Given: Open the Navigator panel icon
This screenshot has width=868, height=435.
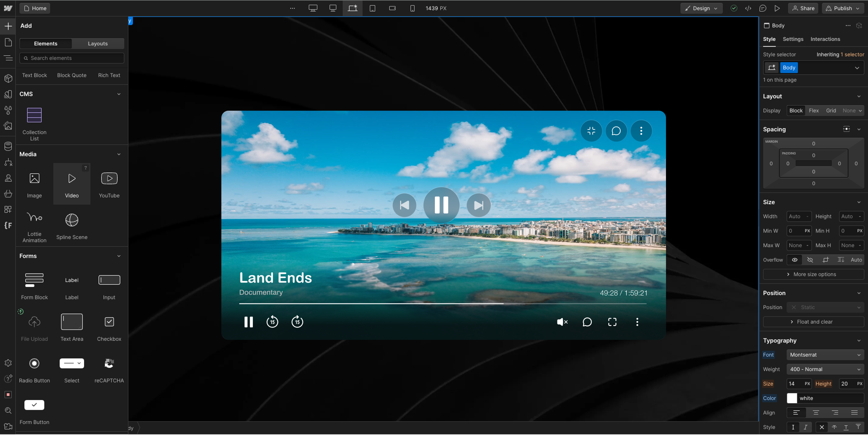Looking at the screenshot, I should [x=8, y=58].
